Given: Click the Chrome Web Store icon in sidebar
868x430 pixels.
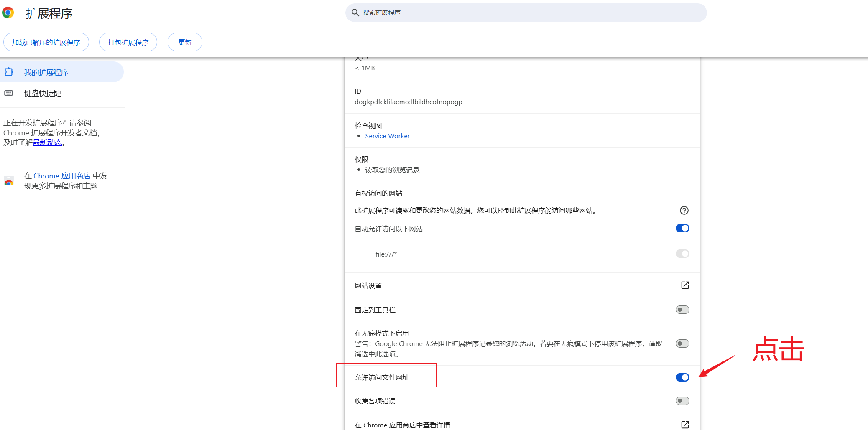Looking at the screenshot, I should pyautogui.click(x=9, y=181).
